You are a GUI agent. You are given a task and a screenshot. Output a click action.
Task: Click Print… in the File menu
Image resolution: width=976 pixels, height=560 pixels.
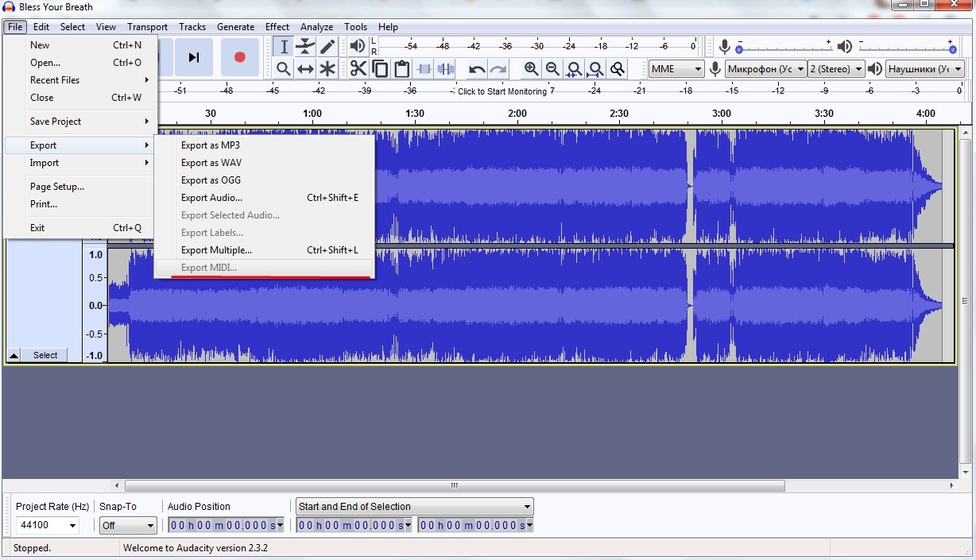pyautogui.click(x=79, y=204)
